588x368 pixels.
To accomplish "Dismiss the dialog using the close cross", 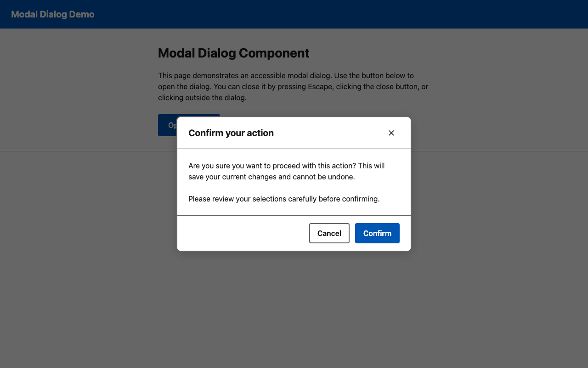I will (x=391, y=133).
